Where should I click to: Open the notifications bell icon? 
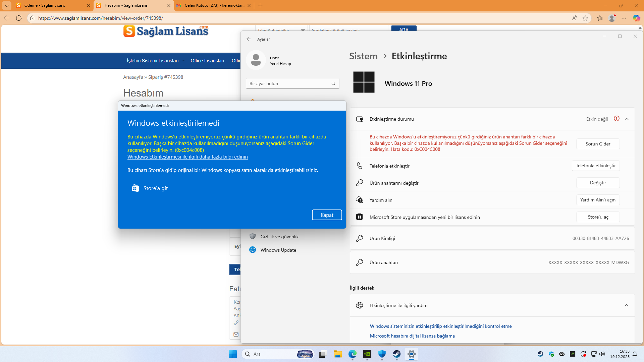[x=635, y=354]
